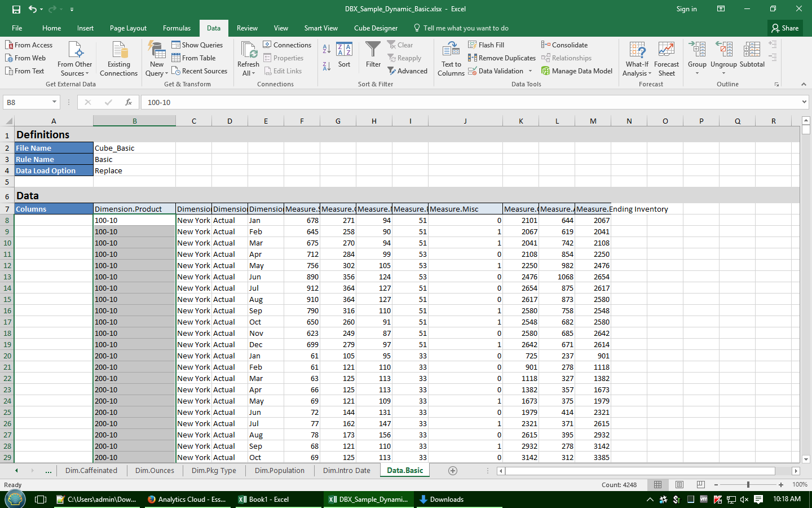Image resolution: width=812 pixels, height=508 pixels.
Task: Switch to the Dim.Population sheet tab
Action: pos(279,471)
